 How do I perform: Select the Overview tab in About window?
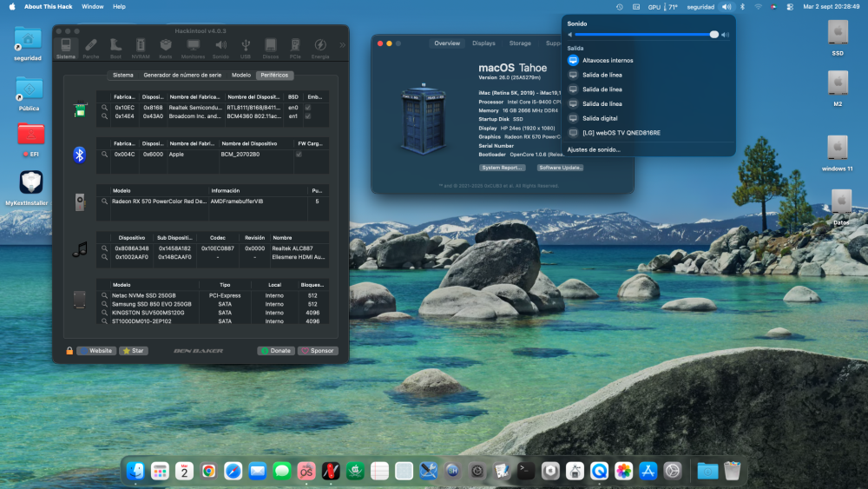point(447,43)
